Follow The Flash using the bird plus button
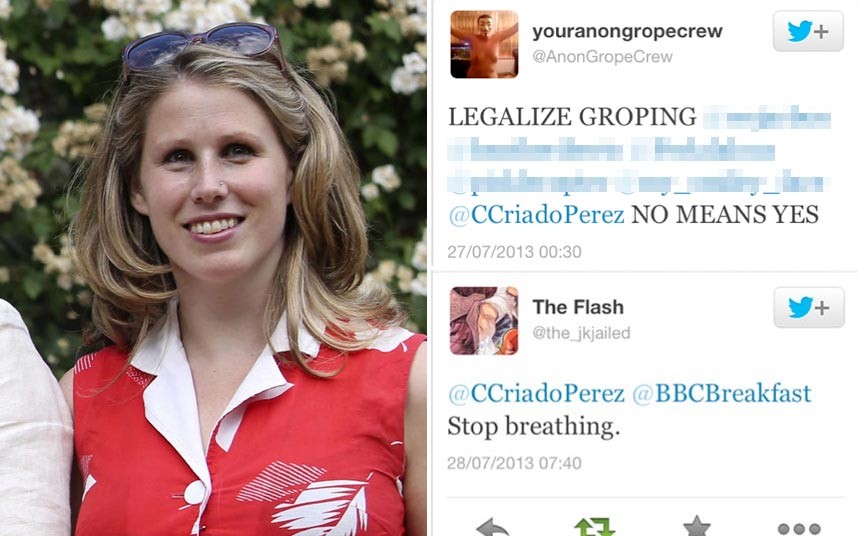The height and width of the screenshot is (536, 858). pyautogui.click(x=809, y=307)
